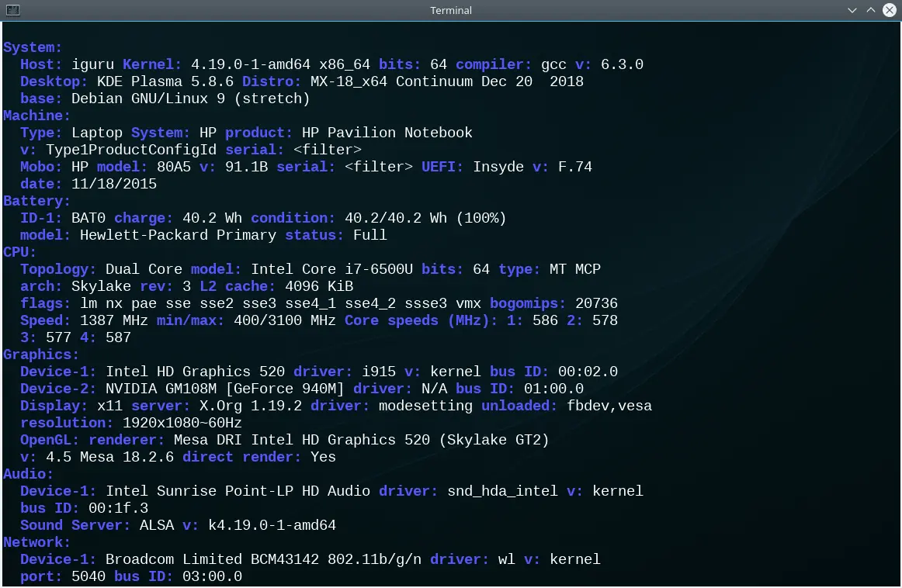Open the terminal window menu icon
The width and height of the screenshot is (902, 588).
pos(12,10)
